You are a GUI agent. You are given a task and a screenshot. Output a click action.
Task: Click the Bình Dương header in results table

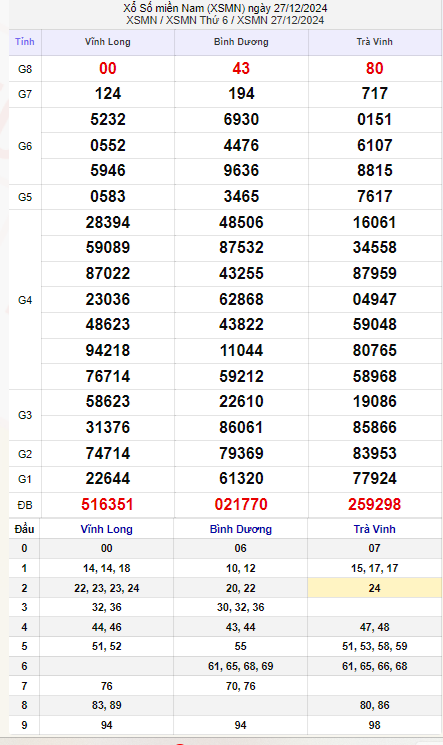tap(241, 42)
